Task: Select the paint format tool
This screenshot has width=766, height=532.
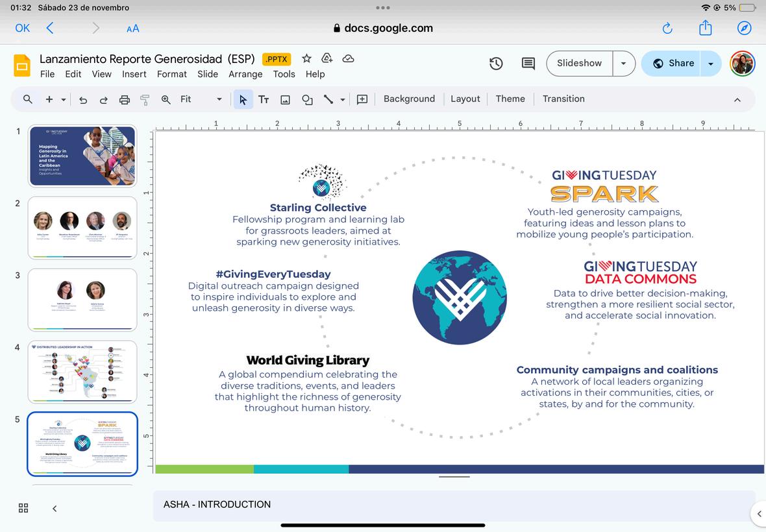Action: pyautogui.click(x=145, y=99)
